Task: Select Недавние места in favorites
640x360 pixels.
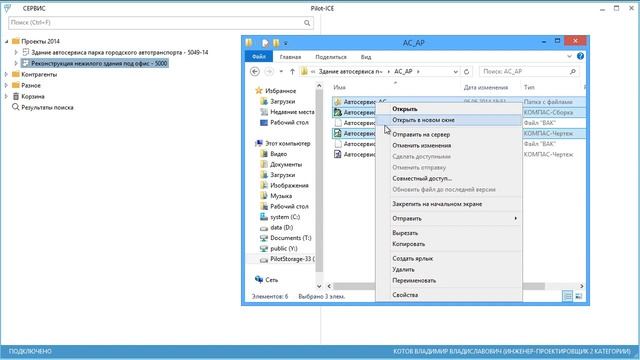Action: (x=292, y=112)
